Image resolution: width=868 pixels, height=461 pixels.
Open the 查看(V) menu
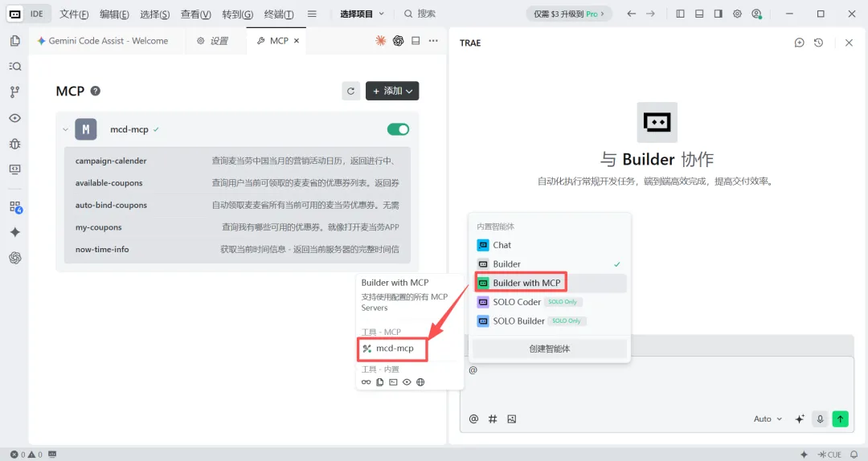pos(196,14)
